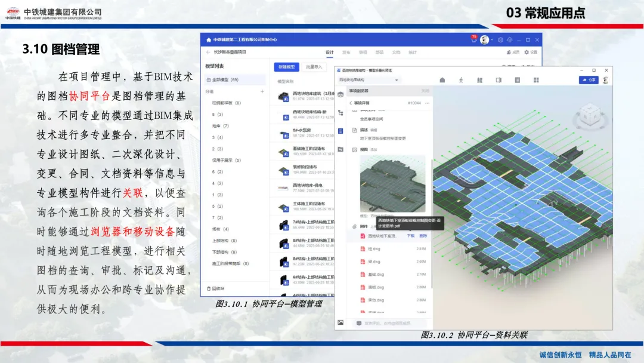Click the user avatar in viewer window
This screenshot has width=644, height=363.
point(606,80)
